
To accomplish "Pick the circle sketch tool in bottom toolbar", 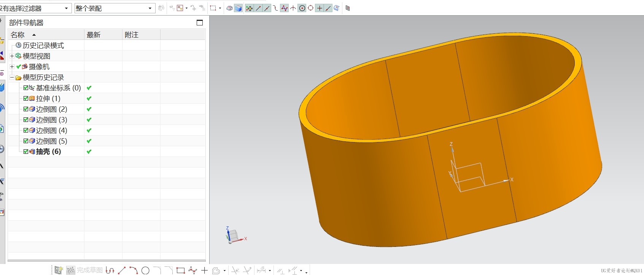I will pos(145,270).
